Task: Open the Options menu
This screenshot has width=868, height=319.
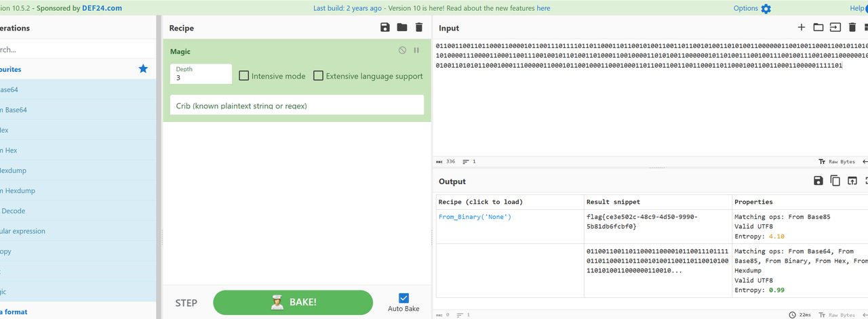Action: tap(752, 8)
